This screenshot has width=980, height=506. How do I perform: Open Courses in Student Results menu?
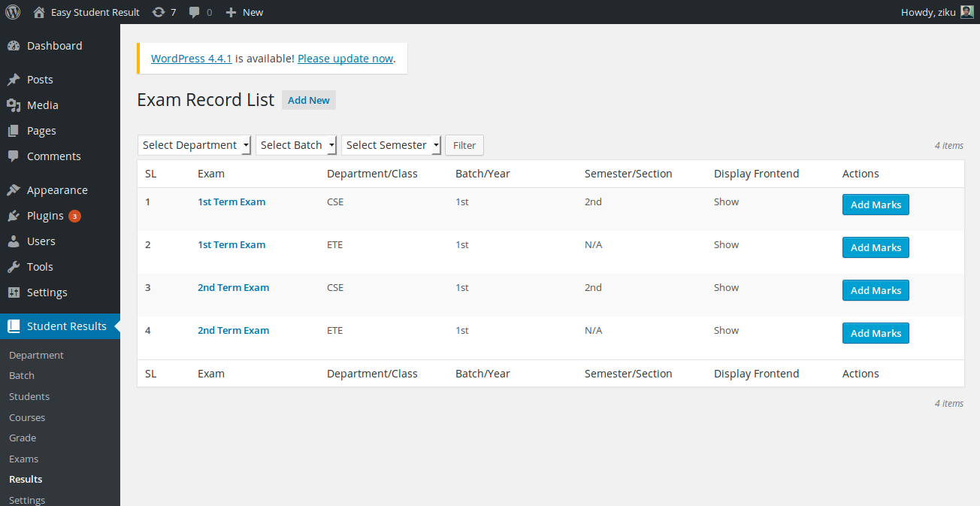point(27,417)
